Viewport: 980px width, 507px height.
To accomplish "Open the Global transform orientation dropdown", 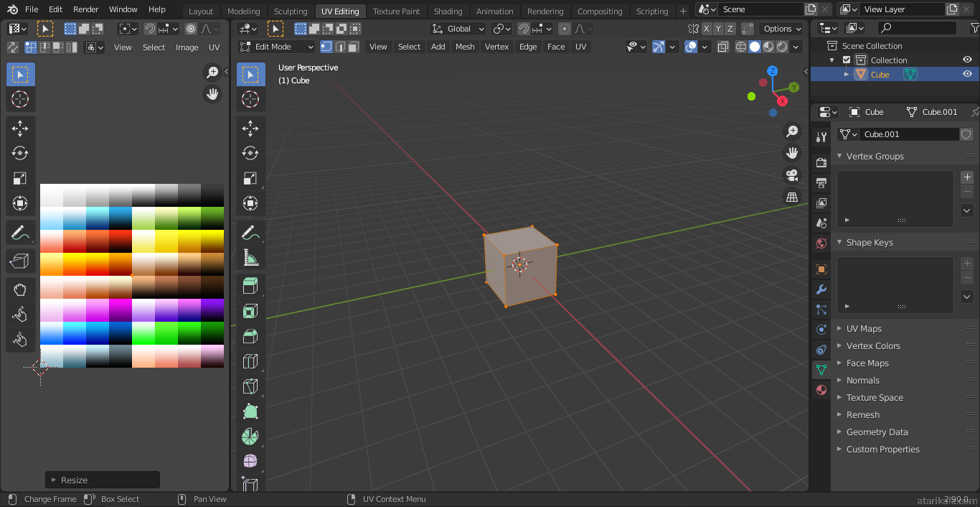I will tap(458, 29).
